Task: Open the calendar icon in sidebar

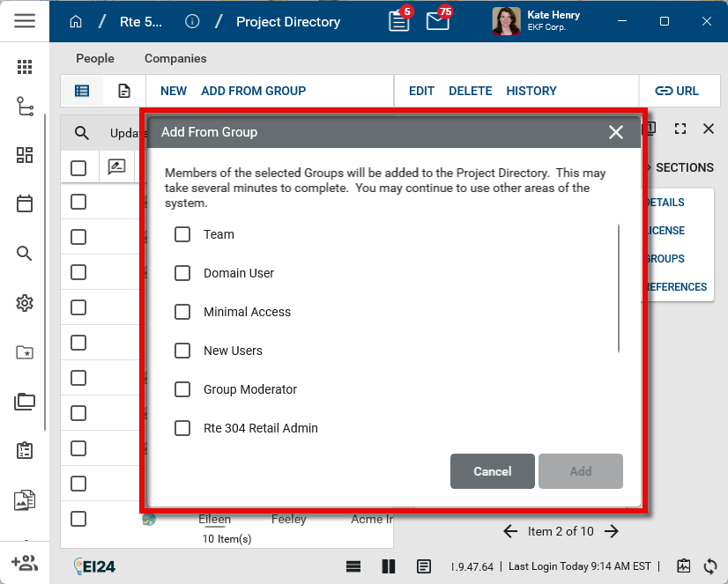Action: [25, 203]
